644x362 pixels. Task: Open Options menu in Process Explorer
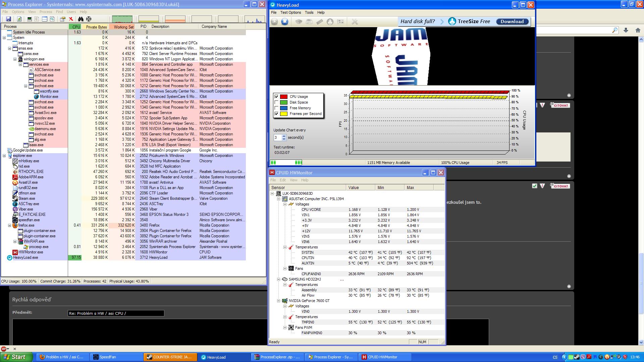tap(18, 12)
